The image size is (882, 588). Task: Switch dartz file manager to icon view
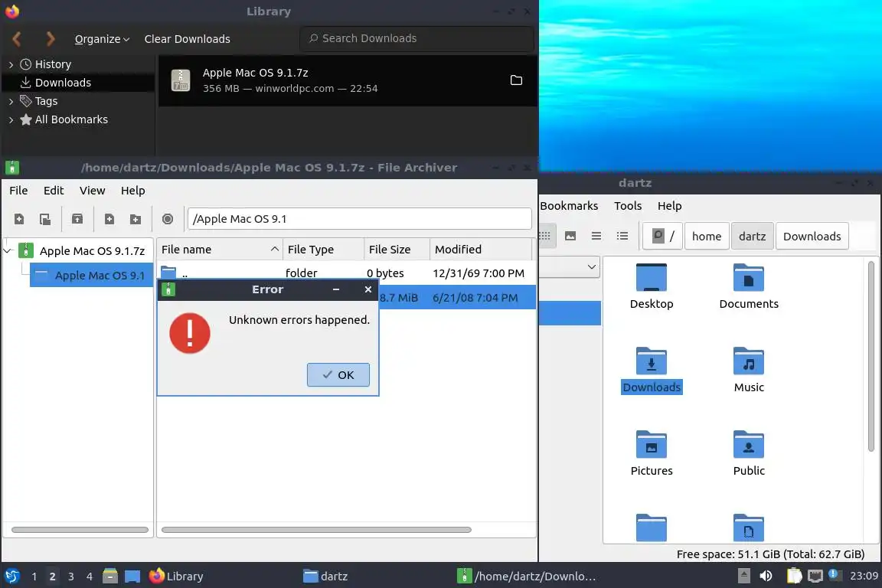click(x=544, y=236)
